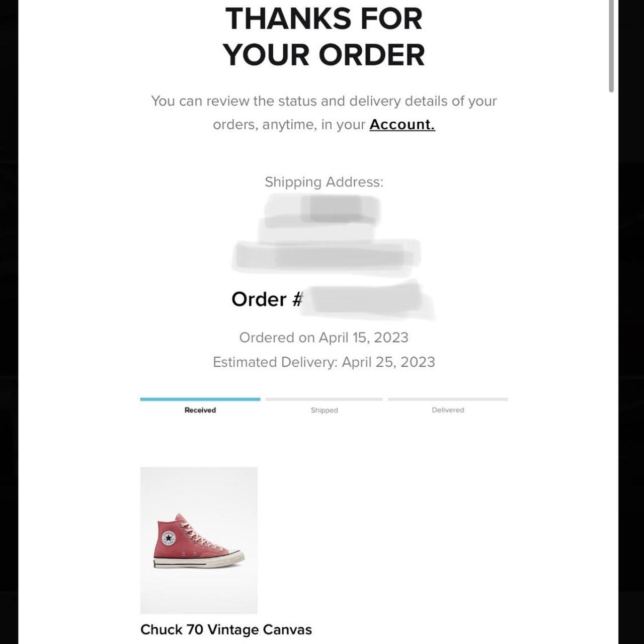Click the Thanks For Your Order heading
644x644 pixels.
324,36
